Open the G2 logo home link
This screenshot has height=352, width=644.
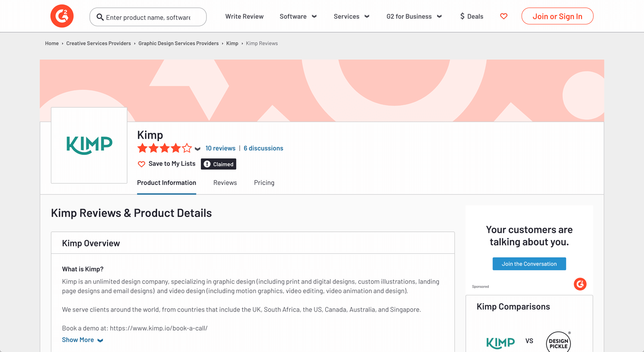coord(62,16)
